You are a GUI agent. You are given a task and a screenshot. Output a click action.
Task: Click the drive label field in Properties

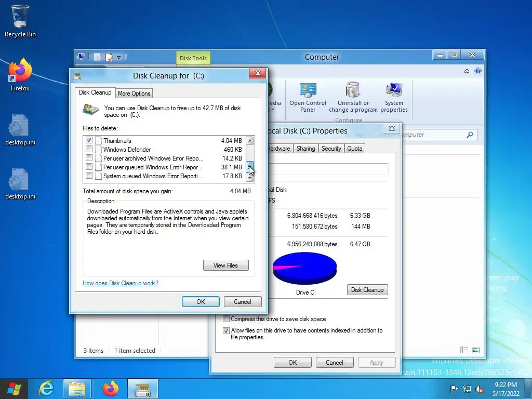point(328,169)
